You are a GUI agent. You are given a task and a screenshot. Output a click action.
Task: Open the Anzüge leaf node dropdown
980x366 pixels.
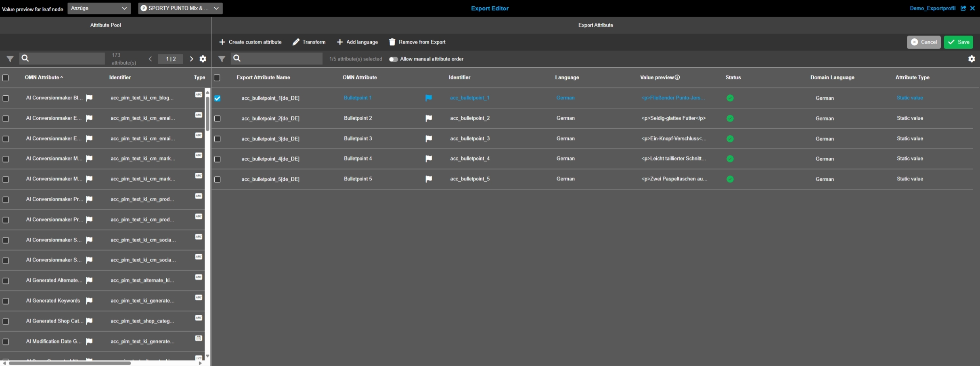[x=99, y=8]
